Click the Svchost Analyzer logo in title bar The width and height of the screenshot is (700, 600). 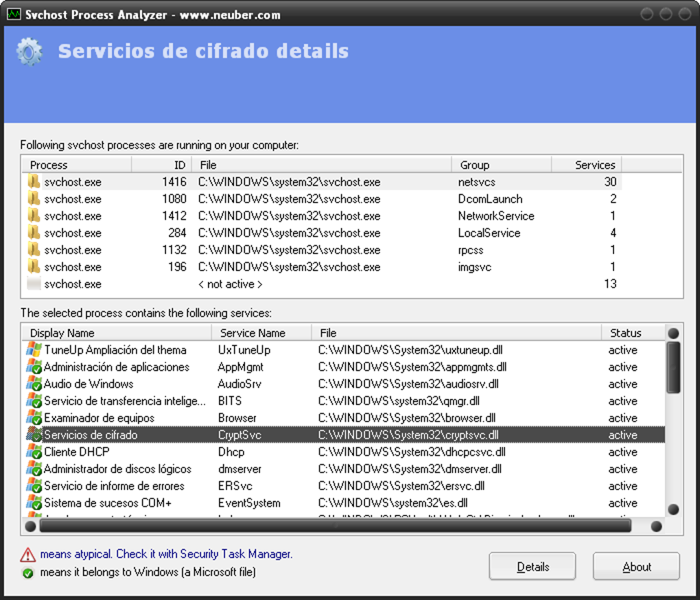point(12,13)
